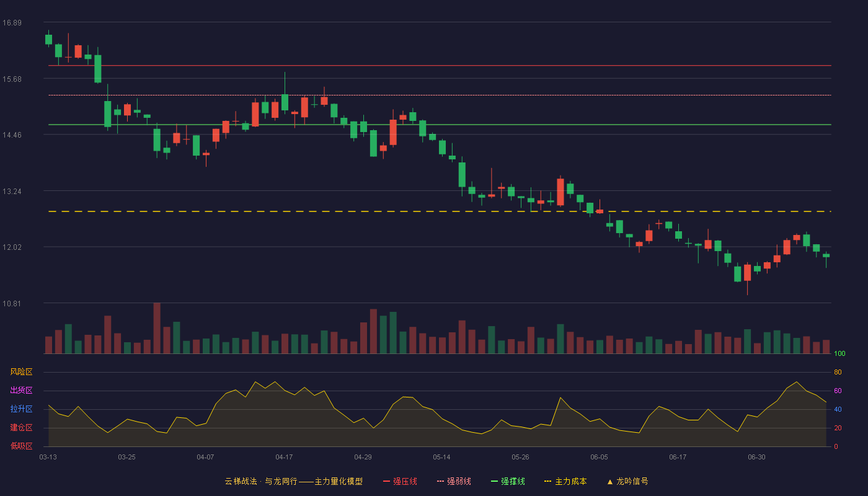868x496 pixels.
Task: Select the 出货区 zone label
Action: [21, 391]
